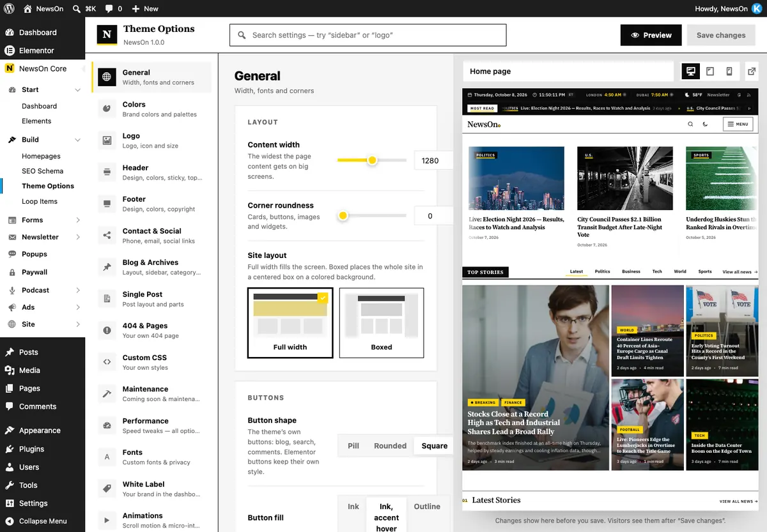
Task: Adjust the Corner roundness slider handle
Action: tap(343, 216)
